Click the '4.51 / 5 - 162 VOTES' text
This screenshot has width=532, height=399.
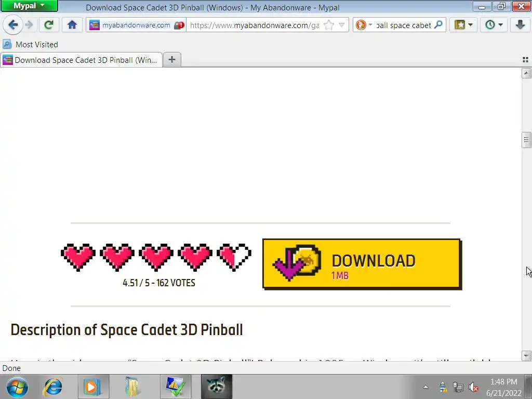(159, 283)
